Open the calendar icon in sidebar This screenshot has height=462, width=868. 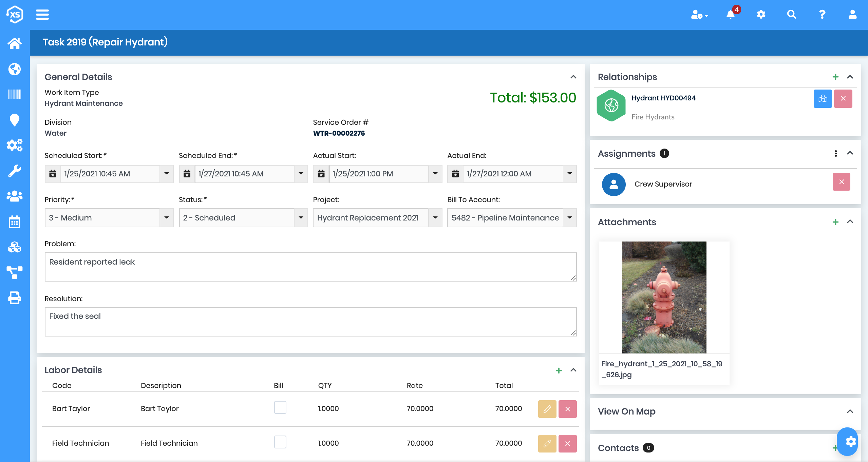[x=15, y=222]
